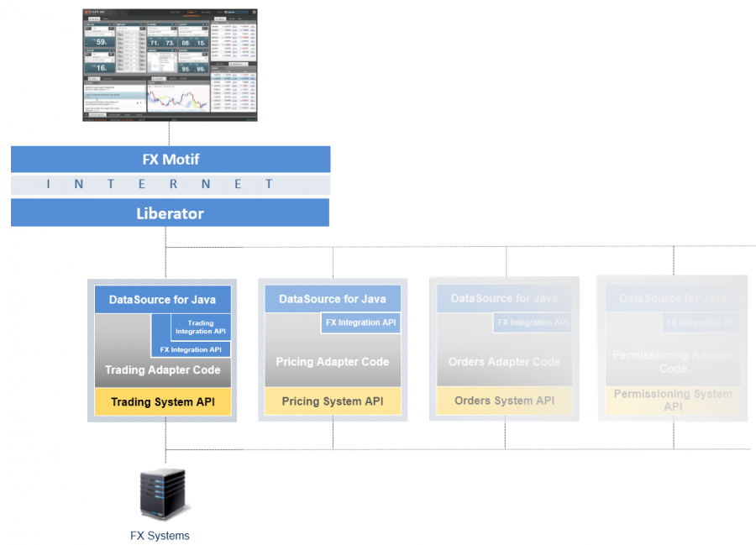Viewport: 756px width, 545px height.
Task: Select the Liberator bar
Action: pos(171,213)
